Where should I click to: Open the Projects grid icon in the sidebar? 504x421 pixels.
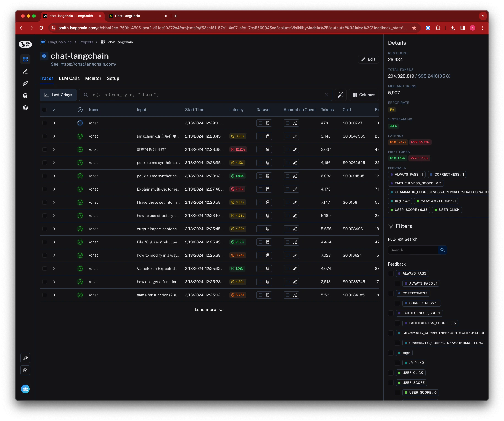(25, 59)
